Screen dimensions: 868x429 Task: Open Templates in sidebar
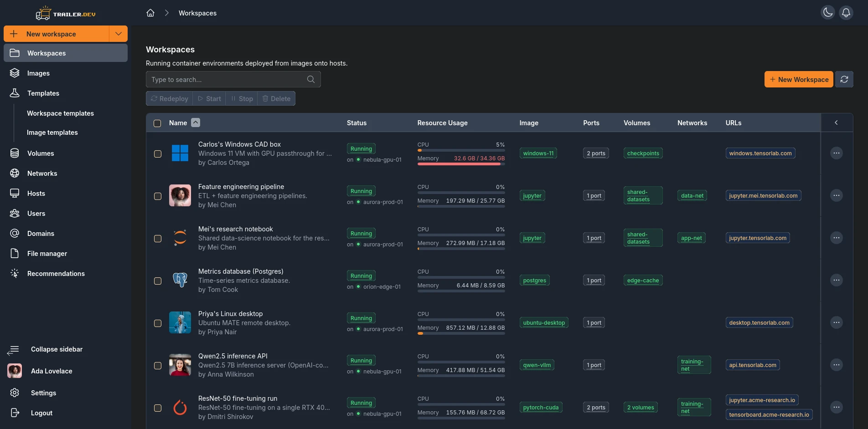pyautogui.click(x=66, y=93)
